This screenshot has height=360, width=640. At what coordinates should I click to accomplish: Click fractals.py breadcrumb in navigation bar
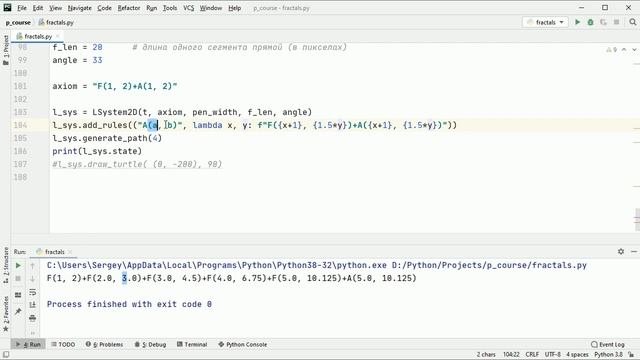[56, 22]
